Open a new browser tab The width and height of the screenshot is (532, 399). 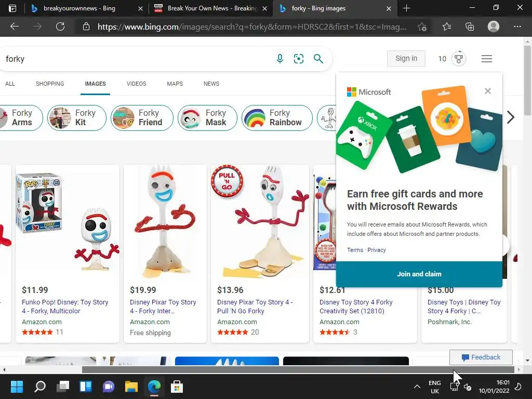406,8
